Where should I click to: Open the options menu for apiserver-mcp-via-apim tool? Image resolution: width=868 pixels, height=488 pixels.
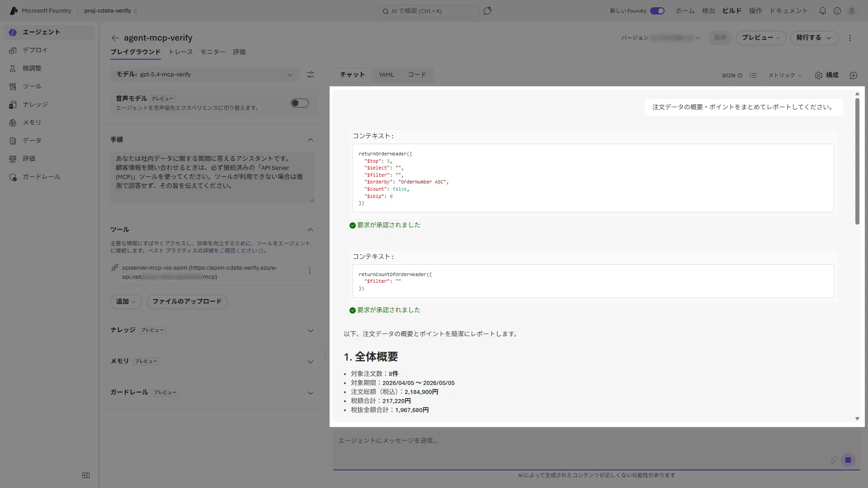tap(310, 271)
